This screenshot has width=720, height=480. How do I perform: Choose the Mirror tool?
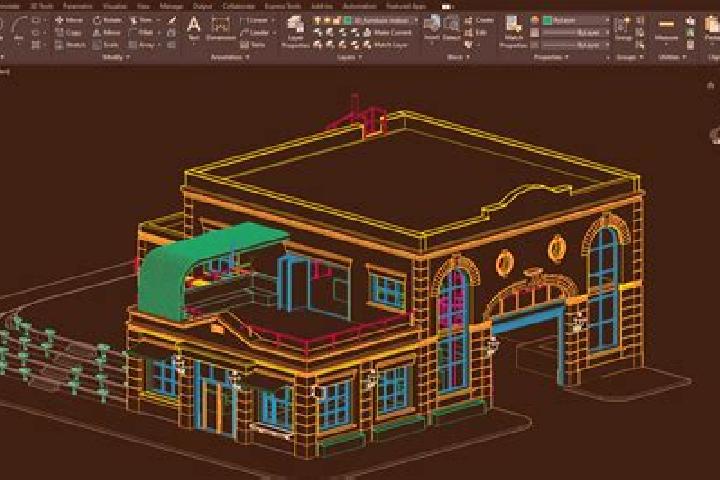tap(107, 33)
